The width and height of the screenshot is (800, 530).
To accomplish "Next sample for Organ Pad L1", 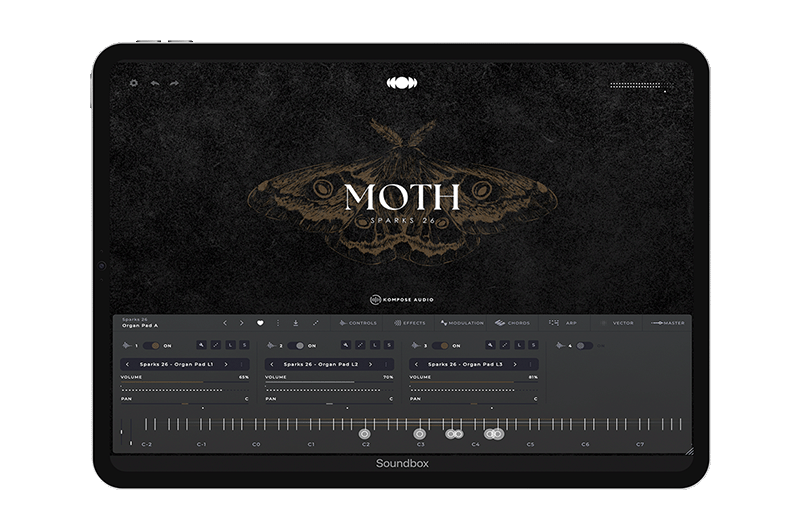I will [226, 364].
